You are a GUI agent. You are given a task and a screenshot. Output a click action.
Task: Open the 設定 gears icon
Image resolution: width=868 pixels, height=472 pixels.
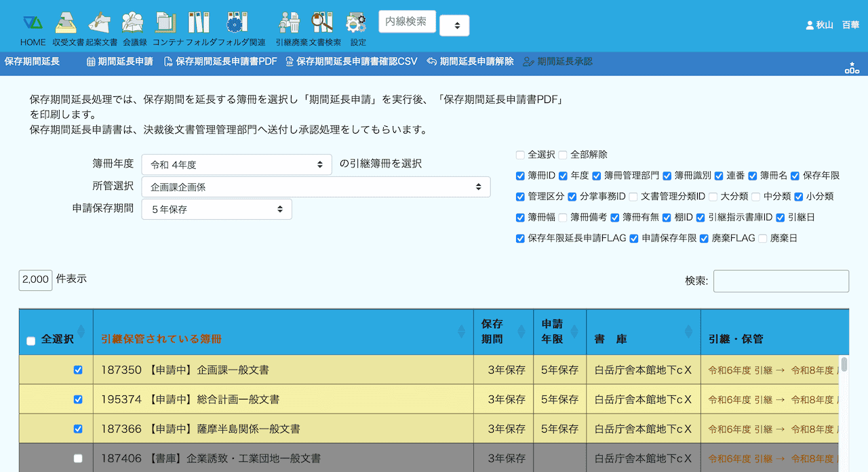356,23
